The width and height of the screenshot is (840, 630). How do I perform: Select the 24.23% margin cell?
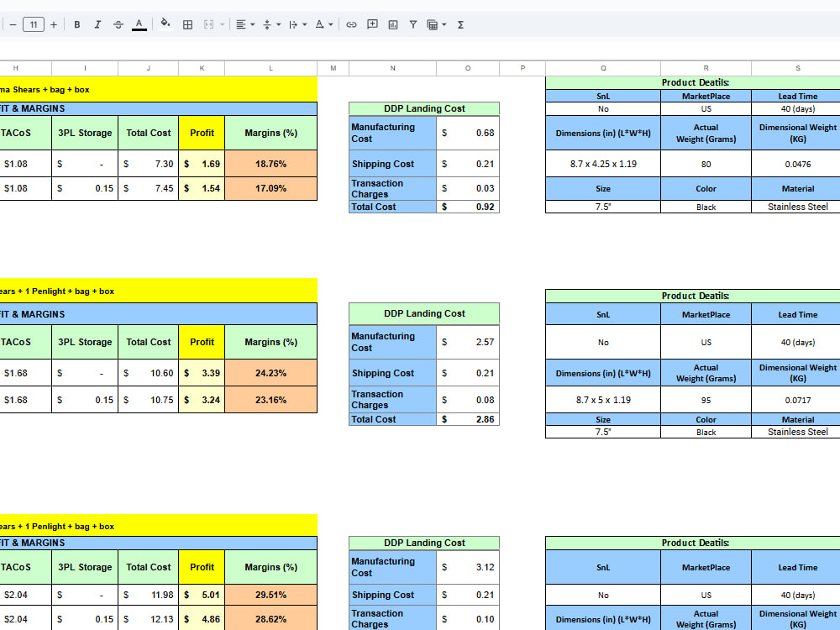tap(271, 373)
